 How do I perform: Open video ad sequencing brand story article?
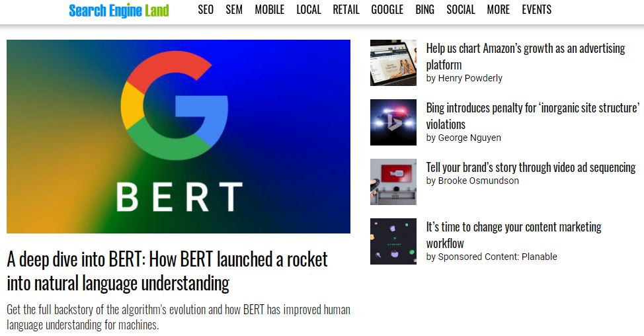pos(531,167)
